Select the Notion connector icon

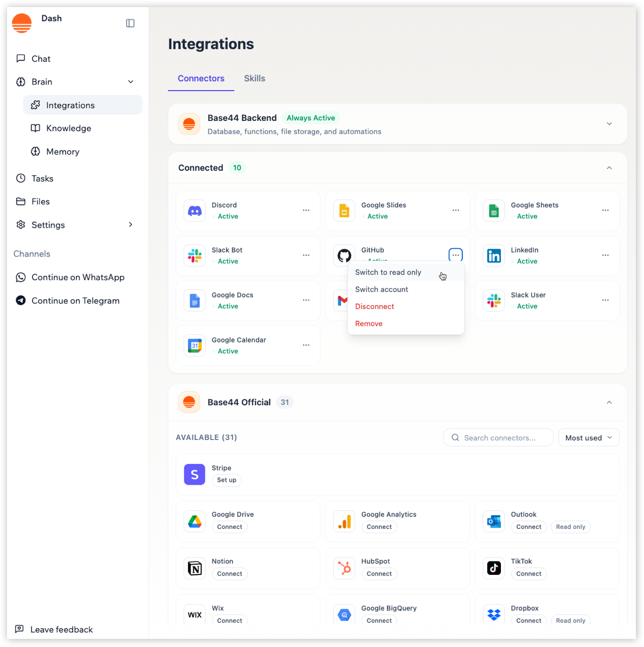pyautogui.click(x=194, y=568)
